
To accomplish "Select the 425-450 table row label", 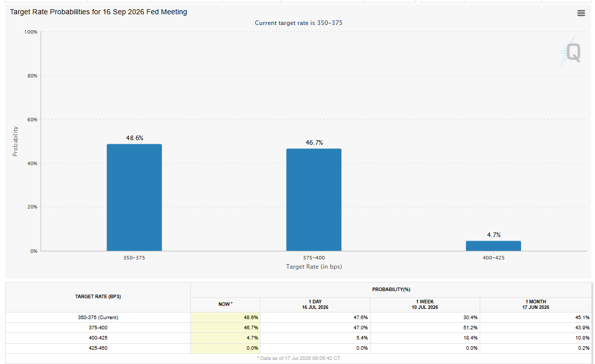I will coord(98,348).
